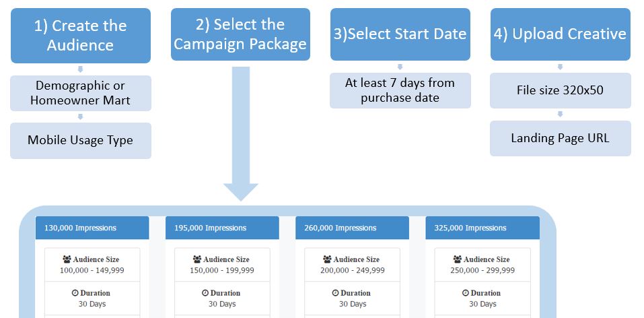Open the Upload Creative step box
644x318 pixels.
click(560, 34)
